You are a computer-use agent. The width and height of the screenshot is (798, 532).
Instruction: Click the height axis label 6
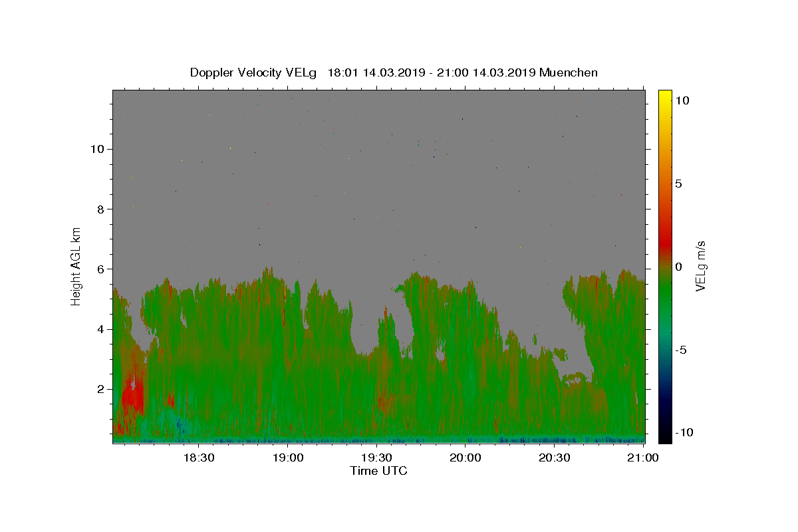coord(102,269)
